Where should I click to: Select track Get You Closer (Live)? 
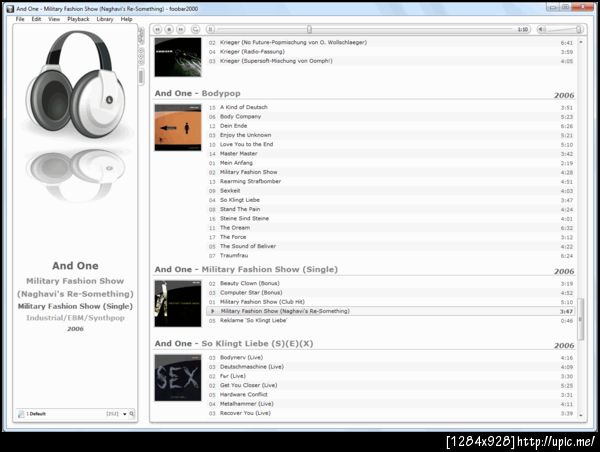click(390, 385)
